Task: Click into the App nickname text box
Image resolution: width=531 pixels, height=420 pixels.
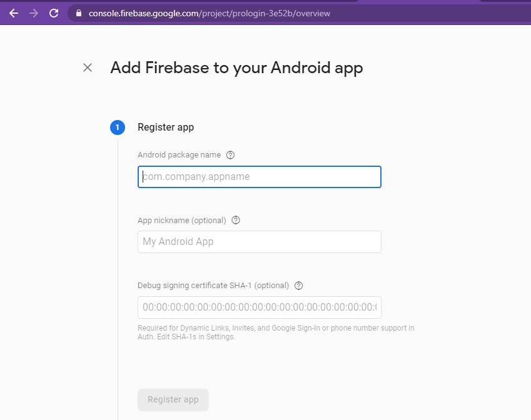Action: coord(259,242)
